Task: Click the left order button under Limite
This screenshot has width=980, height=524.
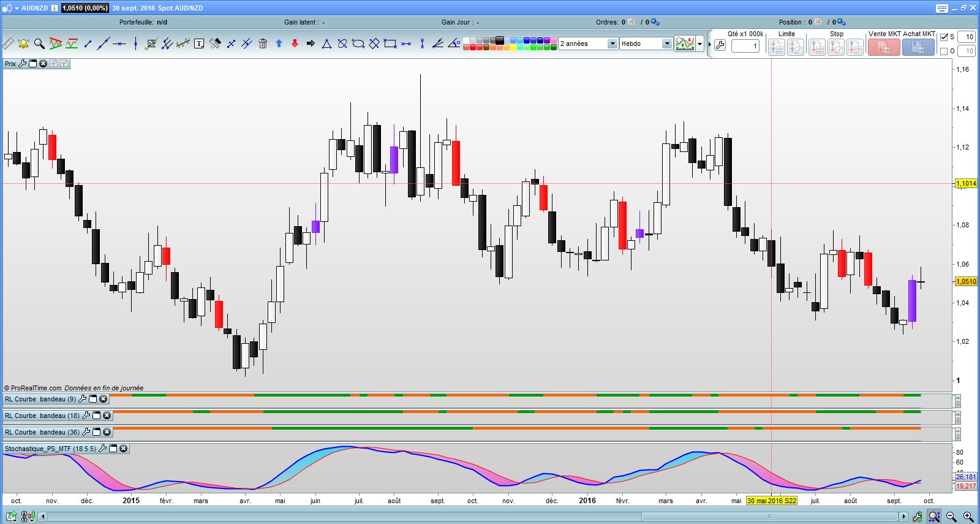Action: [x=776, y=47]
